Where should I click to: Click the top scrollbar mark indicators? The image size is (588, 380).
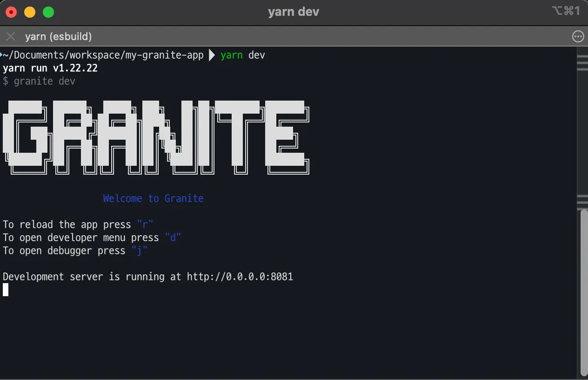[582, 62]
